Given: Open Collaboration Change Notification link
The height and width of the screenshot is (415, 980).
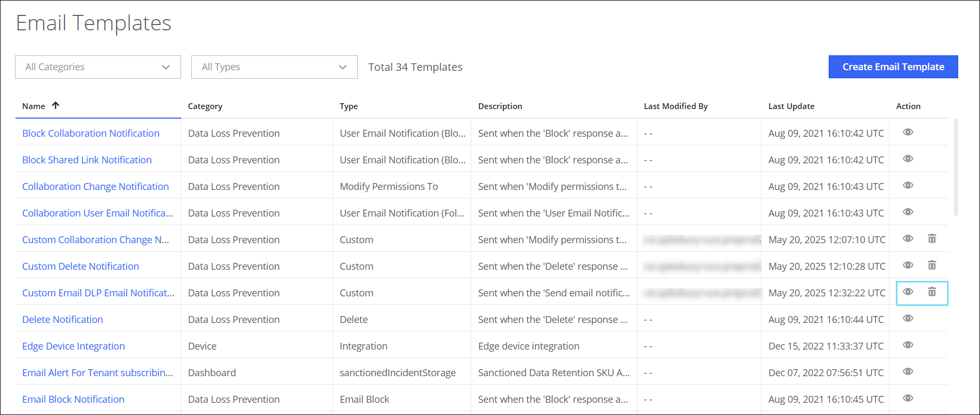Looking at the screenshot, I should [x=95, y=186].
